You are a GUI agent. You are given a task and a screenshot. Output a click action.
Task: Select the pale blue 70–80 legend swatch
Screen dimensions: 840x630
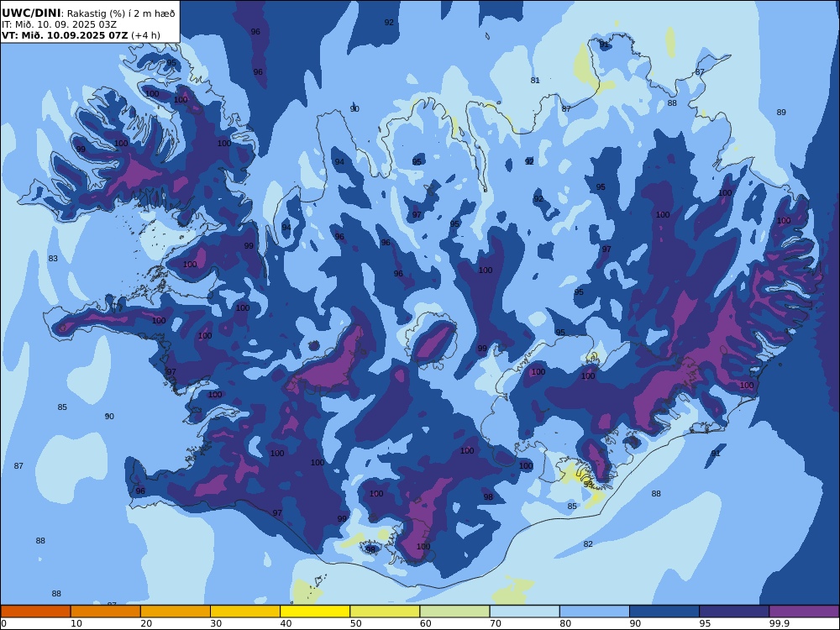point(524,612)
